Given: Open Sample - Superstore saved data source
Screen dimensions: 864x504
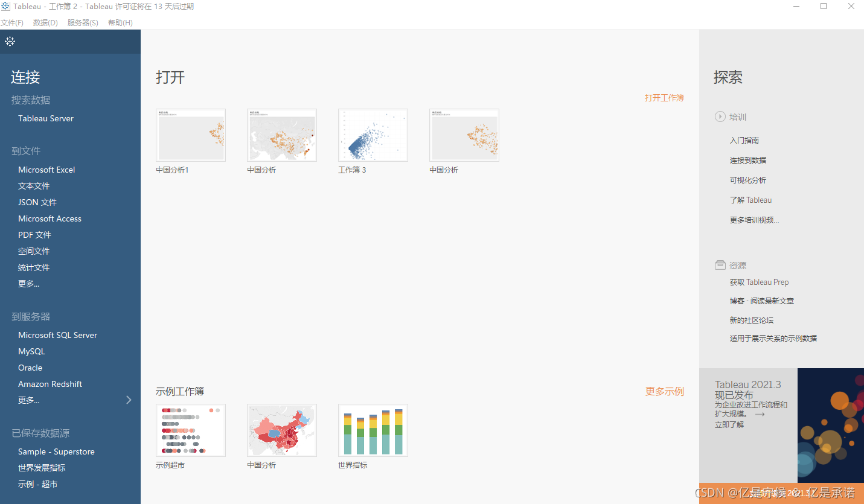Looking at the screenshot, I should click(56, 451).
